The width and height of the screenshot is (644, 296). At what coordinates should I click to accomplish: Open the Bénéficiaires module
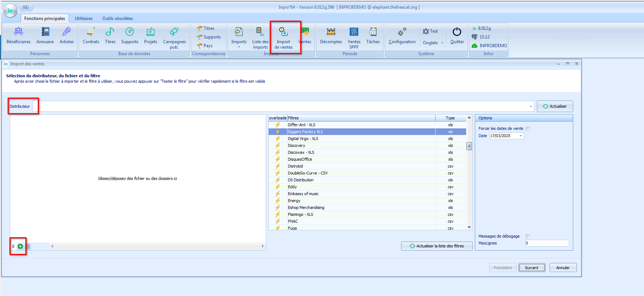(x=19, y=36)
